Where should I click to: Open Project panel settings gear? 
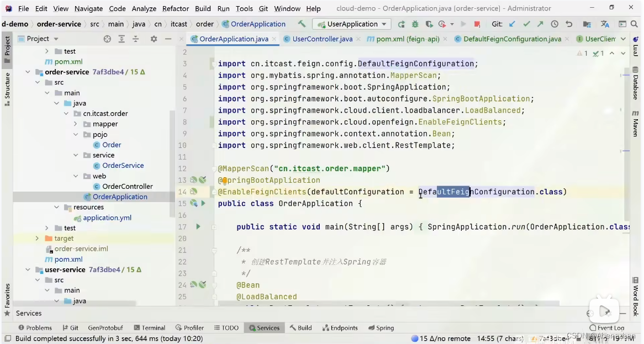(x=154, y=39)
